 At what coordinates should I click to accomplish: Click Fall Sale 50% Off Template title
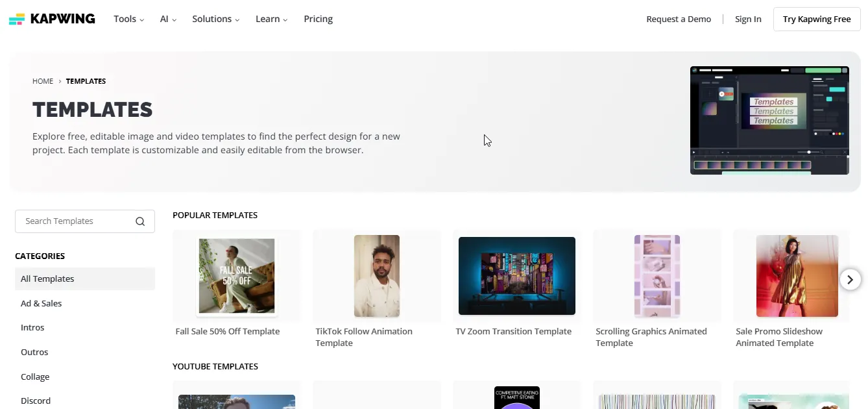pos(228,331)
